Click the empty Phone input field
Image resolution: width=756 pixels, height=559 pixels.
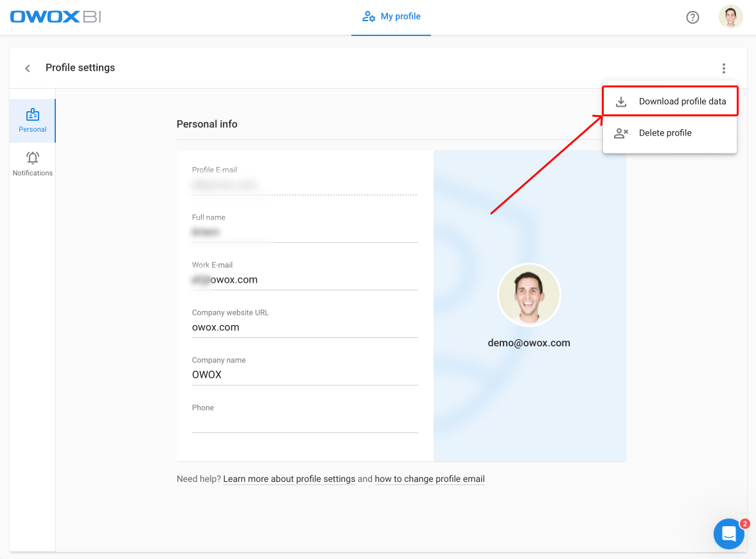pos(304,423)
